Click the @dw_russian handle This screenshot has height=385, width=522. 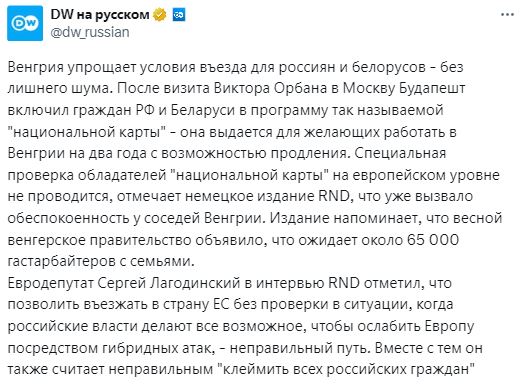[90, 32]
